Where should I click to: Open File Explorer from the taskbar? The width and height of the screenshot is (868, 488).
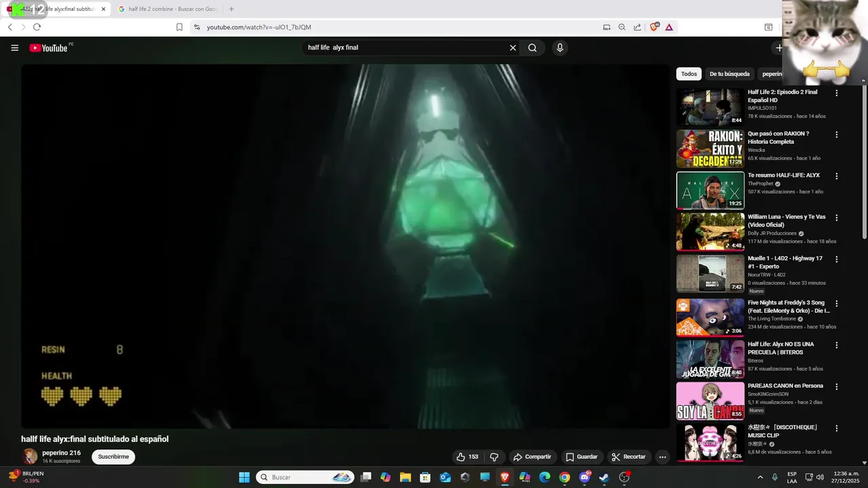(x=406, y=477)
